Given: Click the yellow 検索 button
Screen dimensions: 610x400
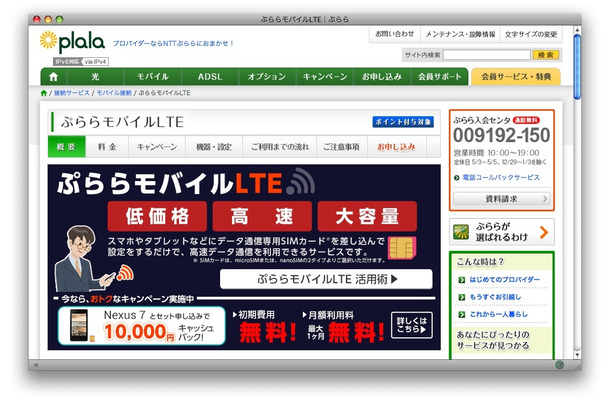Looking at the screenshot, I should pyautogui.click(x=545, y=55).
